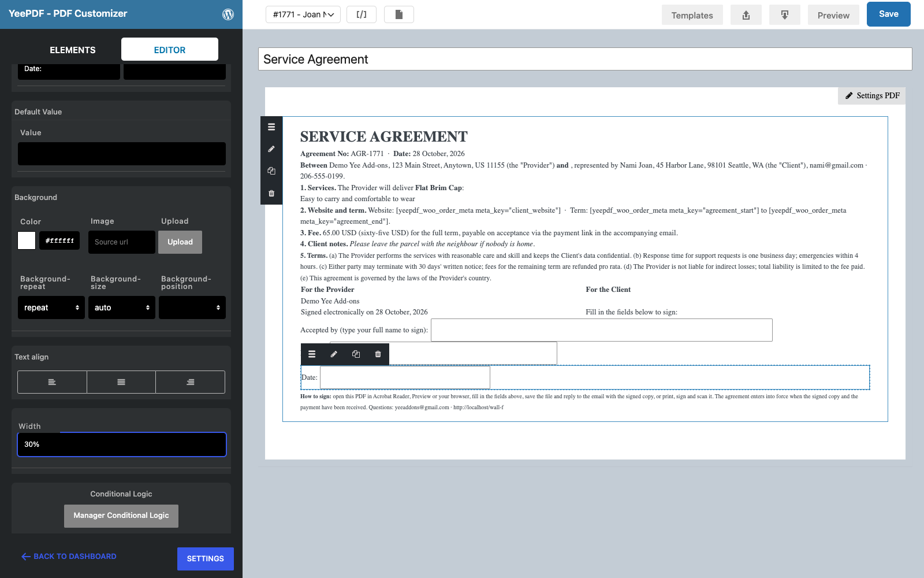Open the white background color swatch

pyautogui.click(x=27, y=240)
